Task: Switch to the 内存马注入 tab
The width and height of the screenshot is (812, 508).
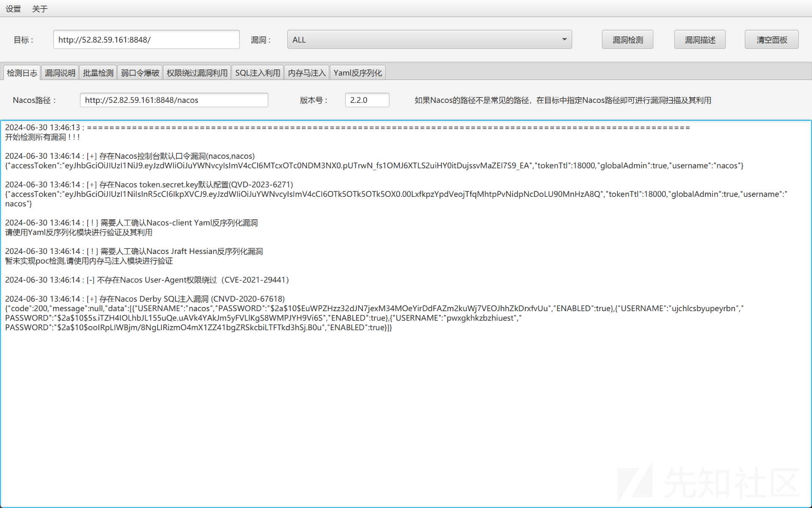Action: click(x=307, y=73)
